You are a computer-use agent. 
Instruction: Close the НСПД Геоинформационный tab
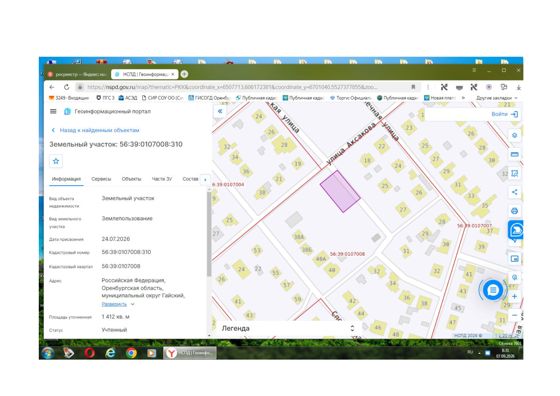[x=173, y=74]
